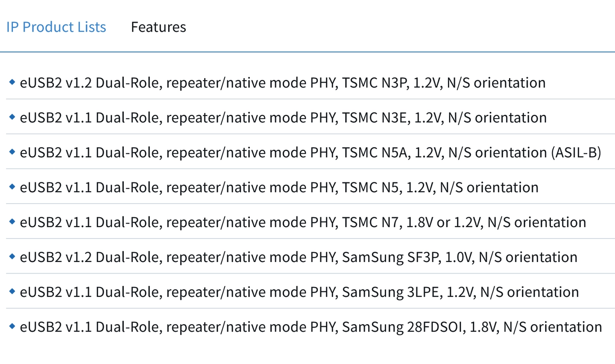Open TSMC N7 1.8V or 1.2V PHY
Screen dimensions: 615x364
point(302,222)
